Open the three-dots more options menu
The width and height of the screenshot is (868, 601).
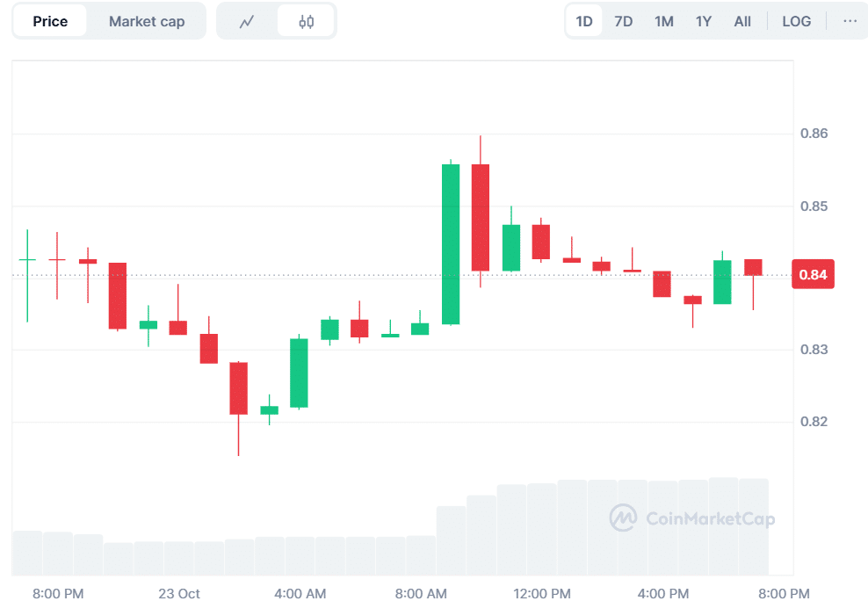tap(850, 21)
